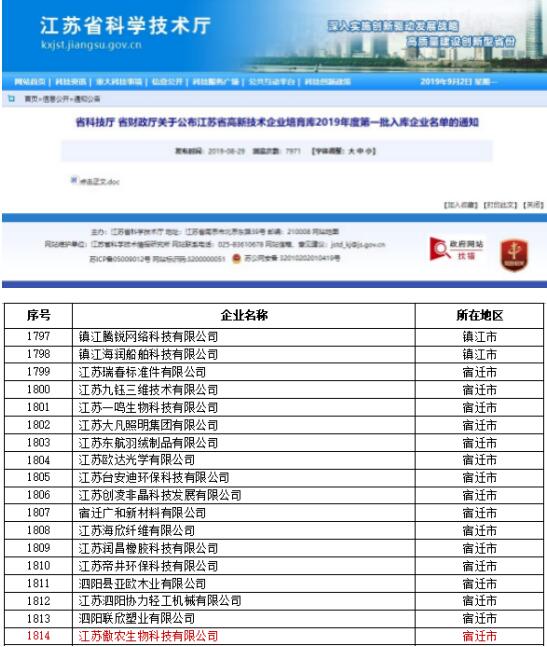547x647 pixels.
Task: Select 江苏润昌橡胶科技有限公司 cell
Action: click(244, 548)
